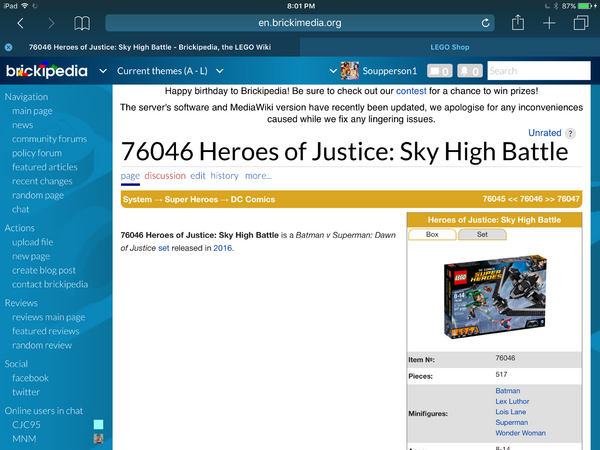Add a new tab with plus icon
The width and height of the screenshot is (600, 450).
549,23
